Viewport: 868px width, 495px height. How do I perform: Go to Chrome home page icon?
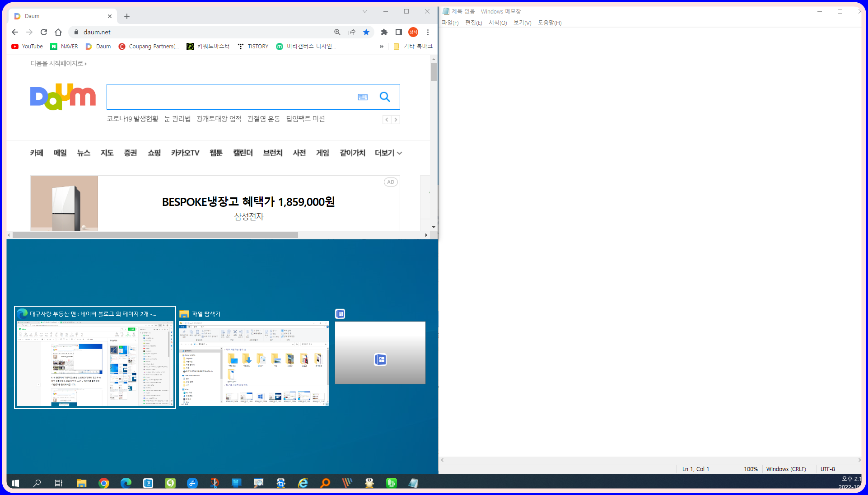point(58,32)
